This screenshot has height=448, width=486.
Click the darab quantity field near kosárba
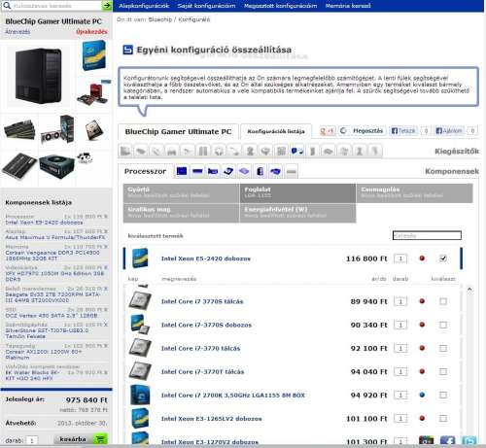click(32, 440)
